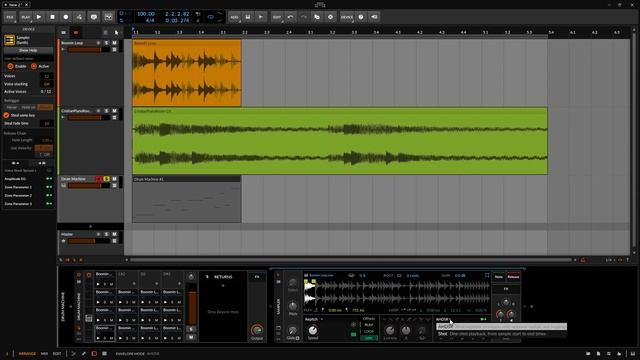This screenshot has width=640, height=360.
Task: Click the punch in/out icon in transport
Action: coord(108,17)
